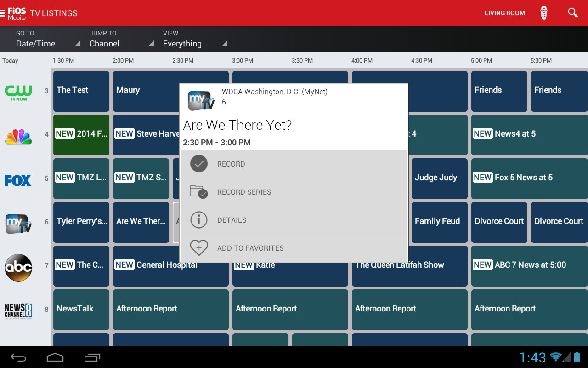Tap the FOX channel logo
Viewport: 588px width, 368px height.
18,180
